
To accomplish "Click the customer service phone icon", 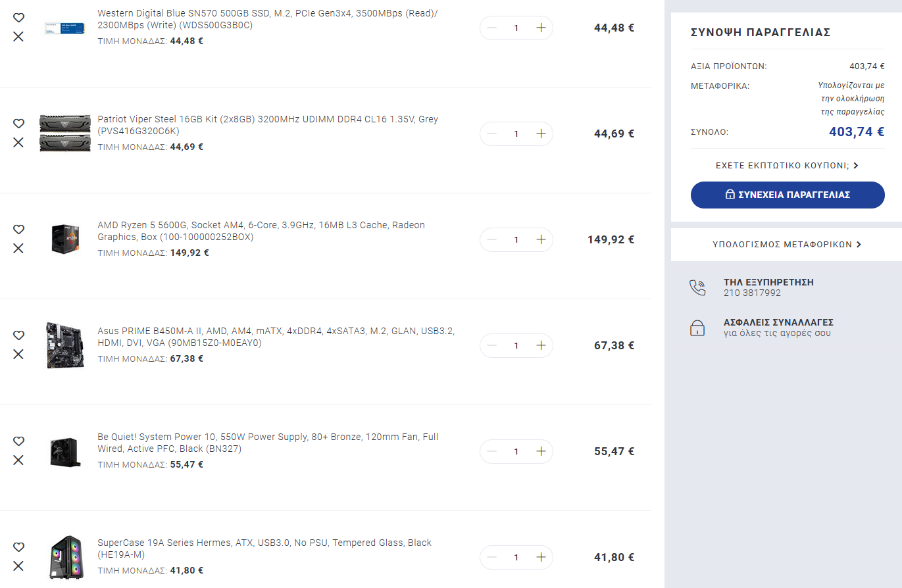I will 697,287.
